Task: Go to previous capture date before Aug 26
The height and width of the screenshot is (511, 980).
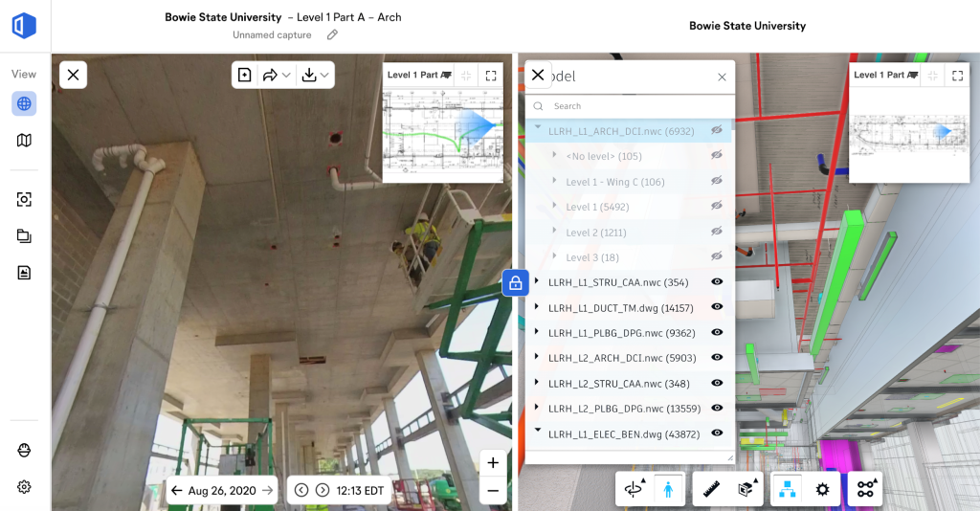Action: click(x=177, y=491)
